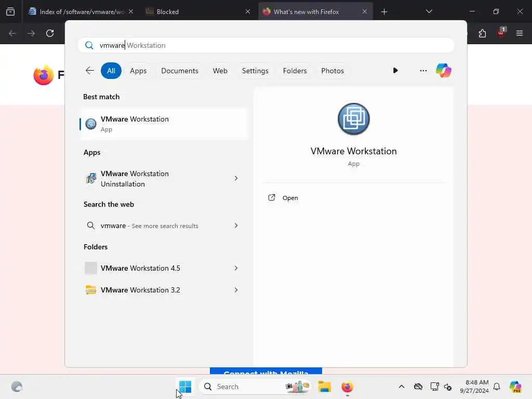Close the Index of /software/vmware tab

tap(131, 11)
